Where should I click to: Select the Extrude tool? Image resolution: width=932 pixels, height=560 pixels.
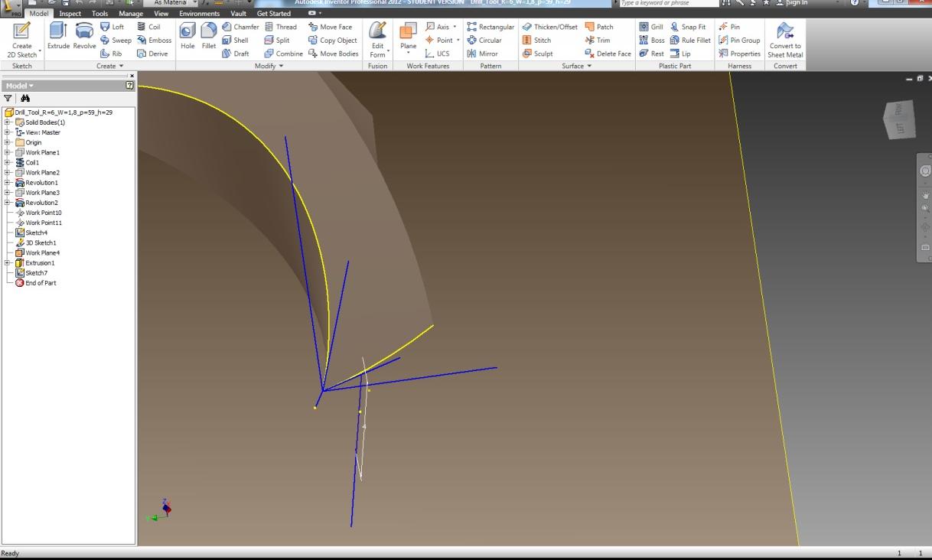(58, 37)
